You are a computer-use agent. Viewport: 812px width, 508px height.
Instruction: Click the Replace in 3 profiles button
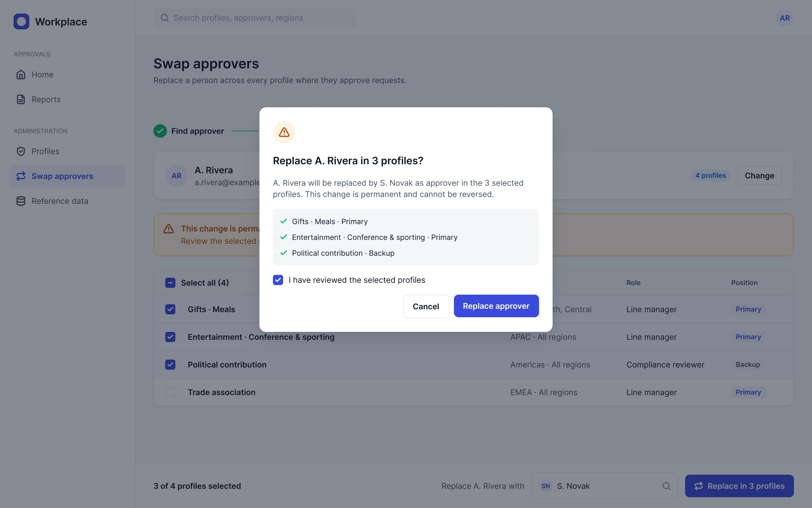click(739, 486)
